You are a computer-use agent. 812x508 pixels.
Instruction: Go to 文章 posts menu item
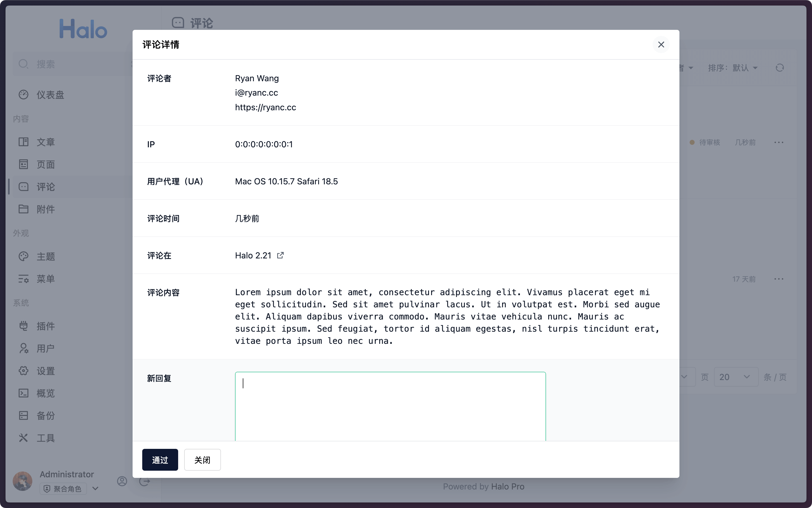(46, 142)
